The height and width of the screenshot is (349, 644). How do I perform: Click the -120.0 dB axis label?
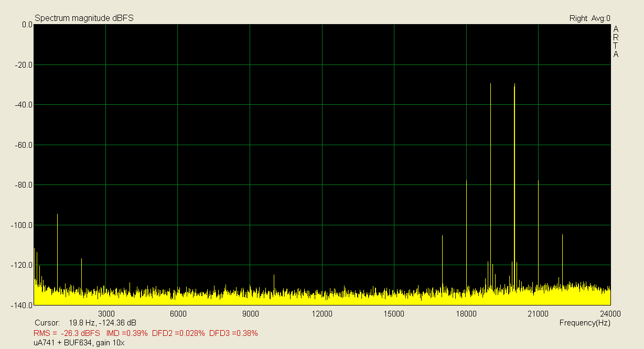23,265
